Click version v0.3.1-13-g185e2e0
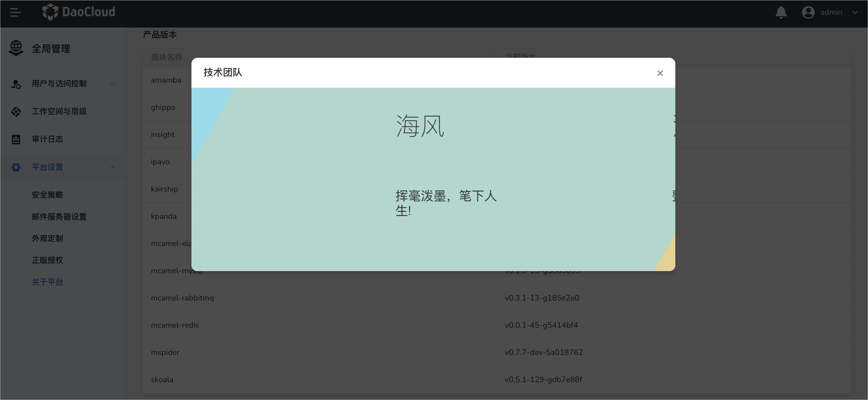The height and width of the screenshot is (400, 868). (x=542, y=298)
